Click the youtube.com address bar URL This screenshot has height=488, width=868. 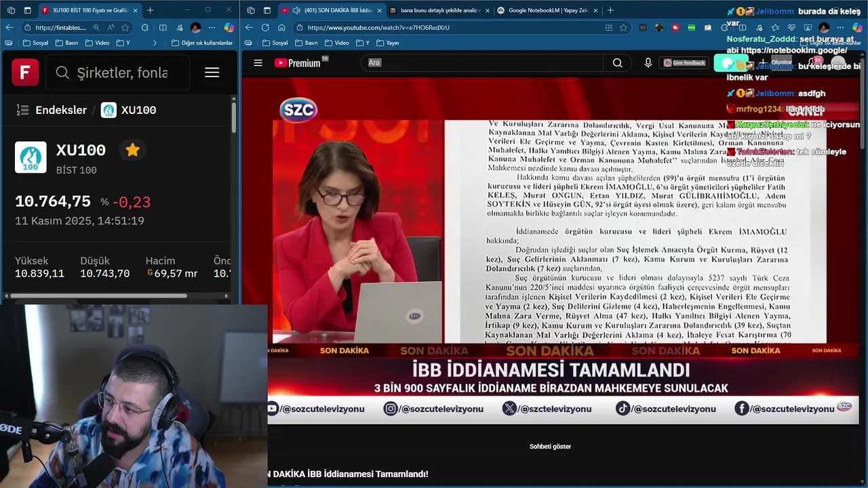(378, 28)
